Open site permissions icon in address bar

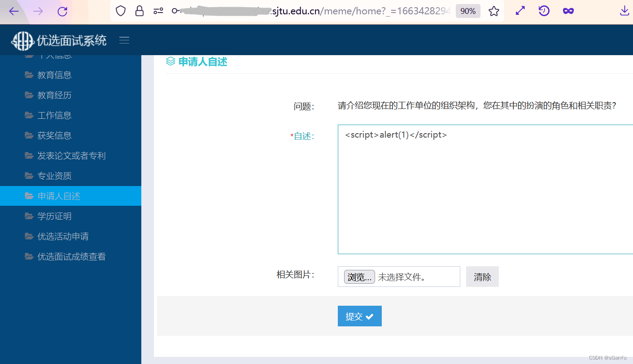(158, 11)
